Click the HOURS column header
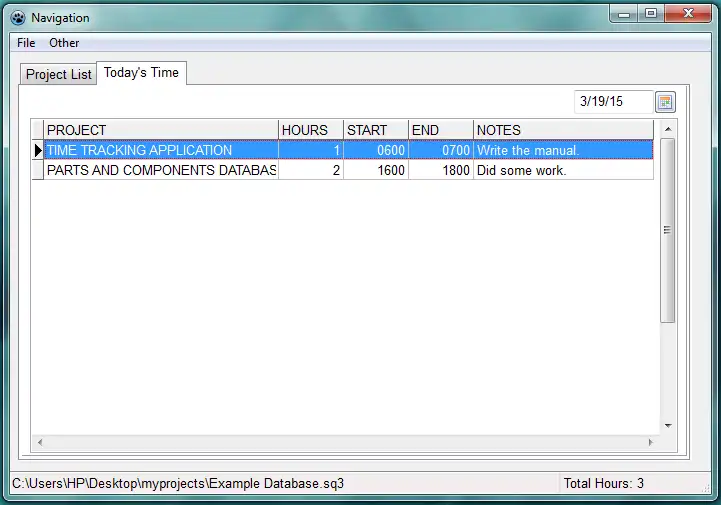 click(x=311, y=130)
